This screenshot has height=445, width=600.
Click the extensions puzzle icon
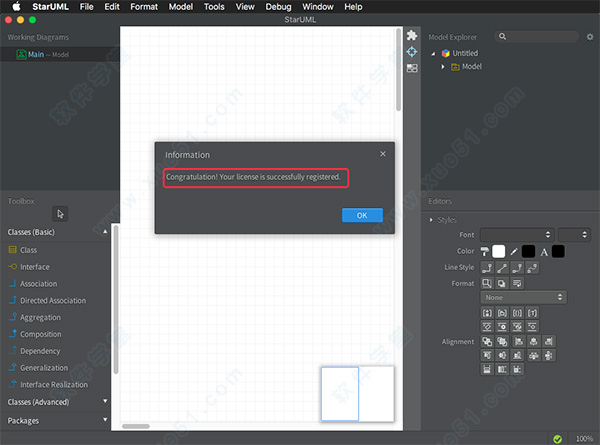411,35
